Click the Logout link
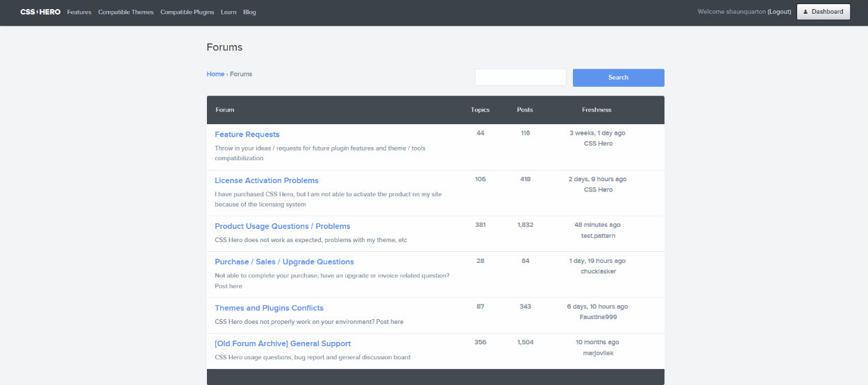The height and width of the screenshot is (385, 868). [x=779, y=12]
